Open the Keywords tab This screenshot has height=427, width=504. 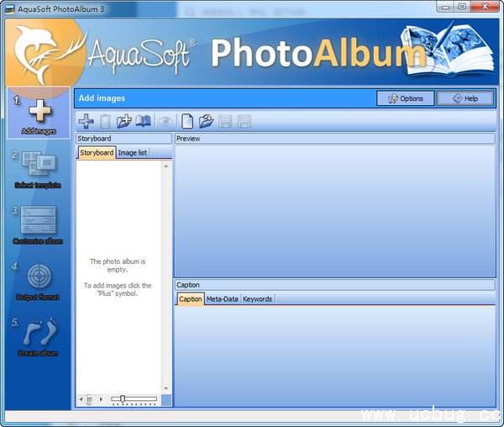(x=257, y=299)
